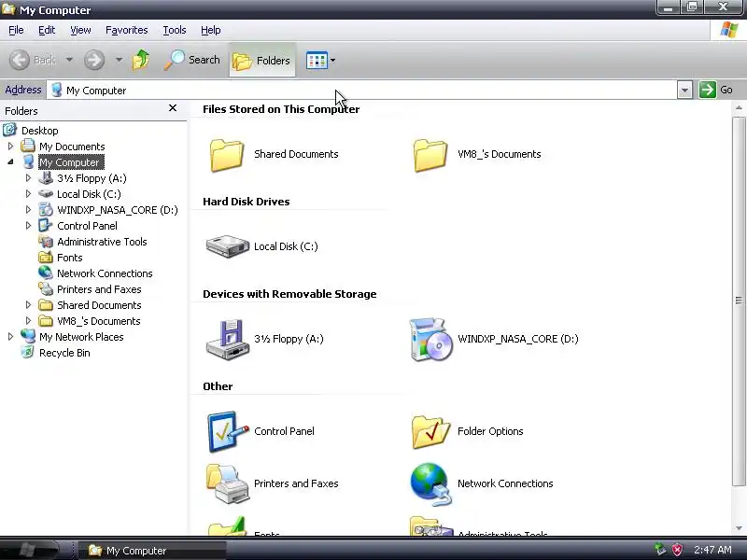Select Network Connections in tree
747x560 pixels.
pos(105,273)
